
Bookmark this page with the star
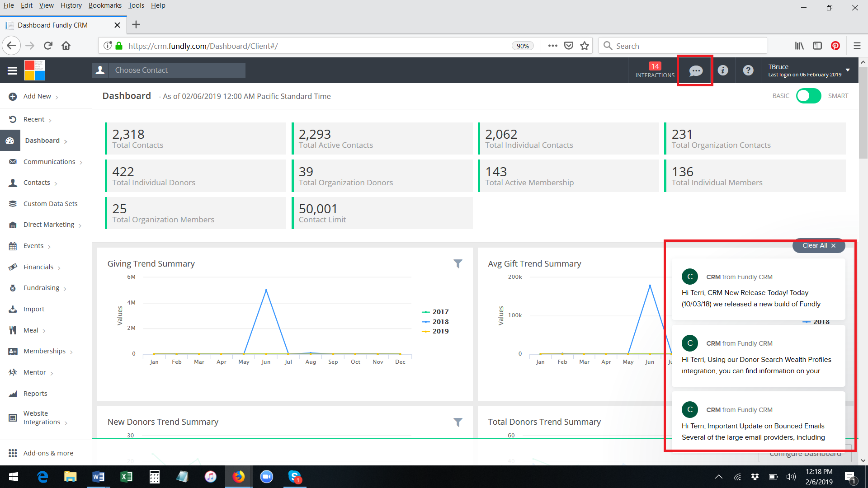coord(585,46)
